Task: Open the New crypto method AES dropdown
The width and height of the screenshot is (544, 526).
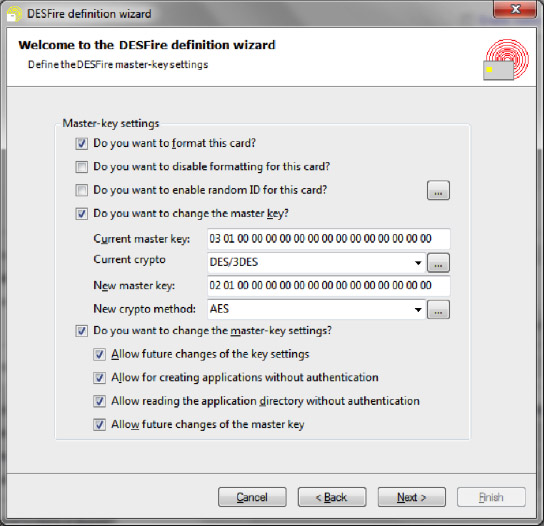Action: (x=316, y=309)
